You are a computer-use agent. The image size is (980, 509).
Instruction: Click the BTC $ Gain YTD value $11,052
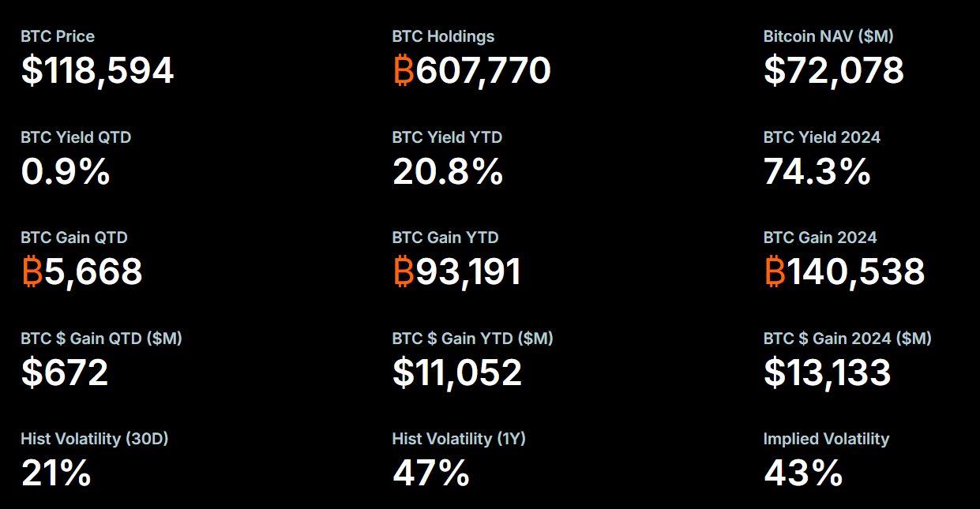457,372
